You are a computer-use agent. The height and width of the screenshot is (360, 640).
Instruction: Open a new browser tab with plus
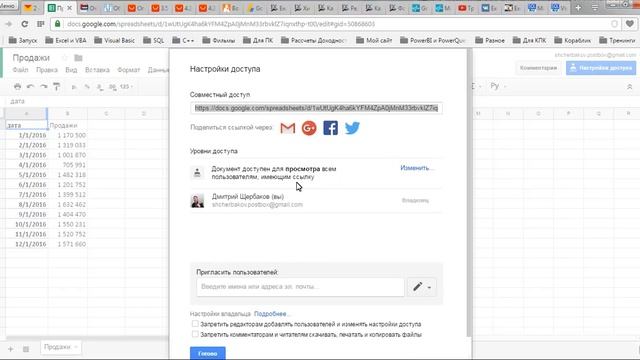(x=578, y=8)
